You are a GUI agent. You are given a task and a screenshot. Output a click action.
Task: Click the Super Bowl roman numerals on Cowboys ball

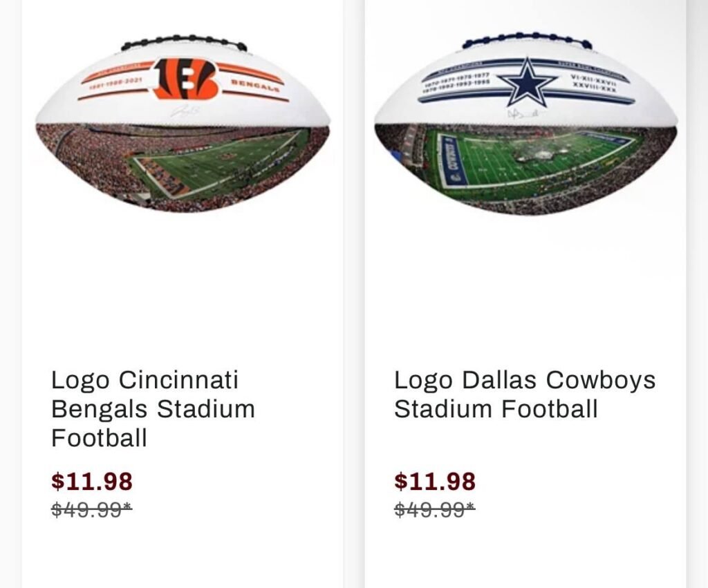pos(593,85)
